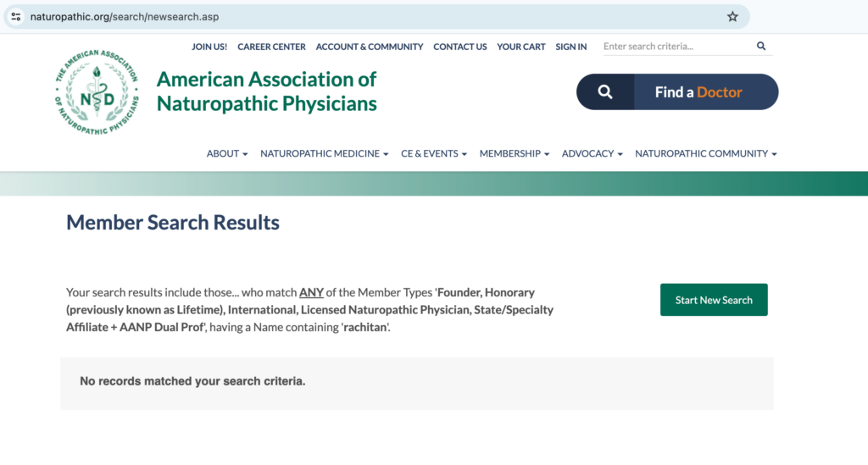The image size is (868, 465).
Task: Open the CE & Events dropdown
Action: pos(434,153)
